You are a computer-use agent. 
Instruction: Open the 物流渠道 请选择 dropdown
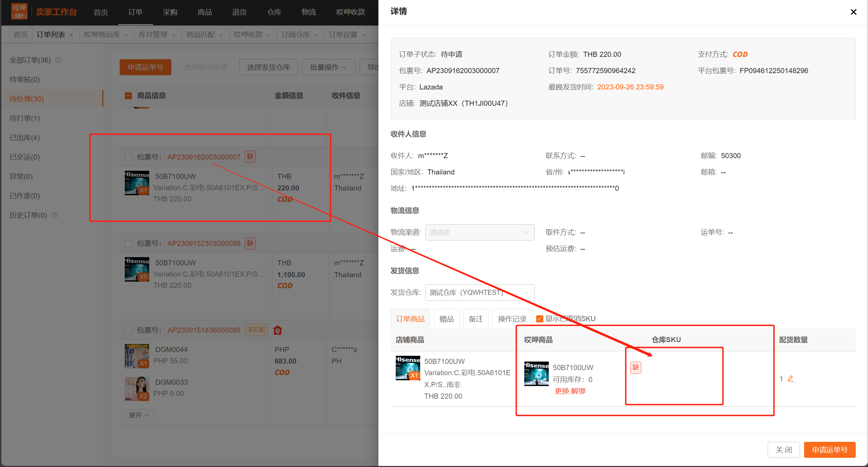(480, 232)
